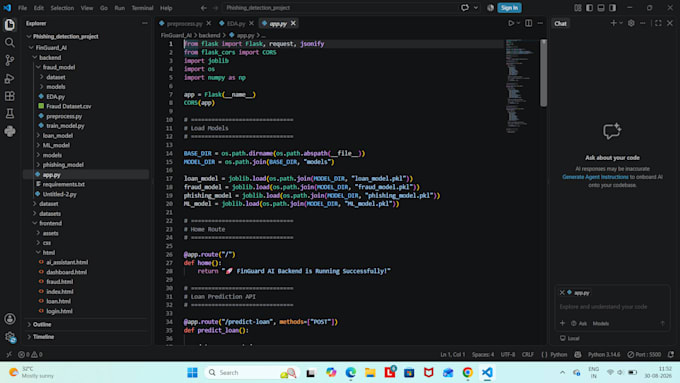
Task: Switch to the EDA.py tab
Action: [235, 23]
